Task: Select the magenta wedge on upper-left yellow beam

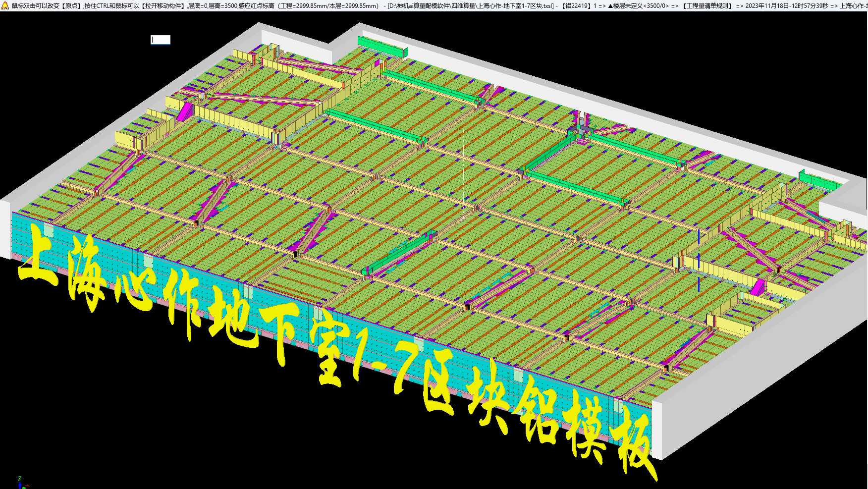Action: click(x=185, y=111)
